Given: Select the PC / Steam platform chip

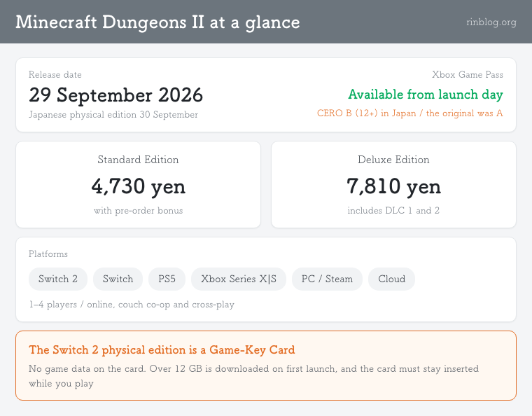Looking at the screenshot, I should (327, 279).
